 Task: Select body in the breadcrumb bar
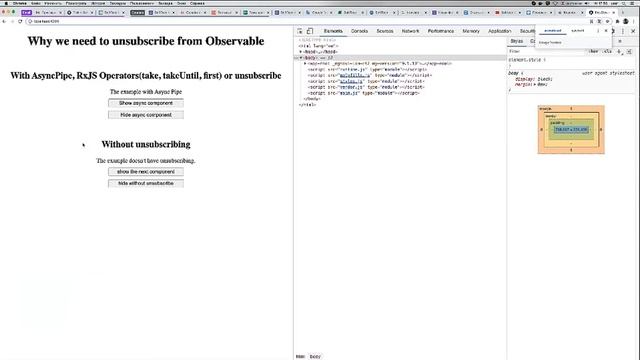click(x=315, y=356)
